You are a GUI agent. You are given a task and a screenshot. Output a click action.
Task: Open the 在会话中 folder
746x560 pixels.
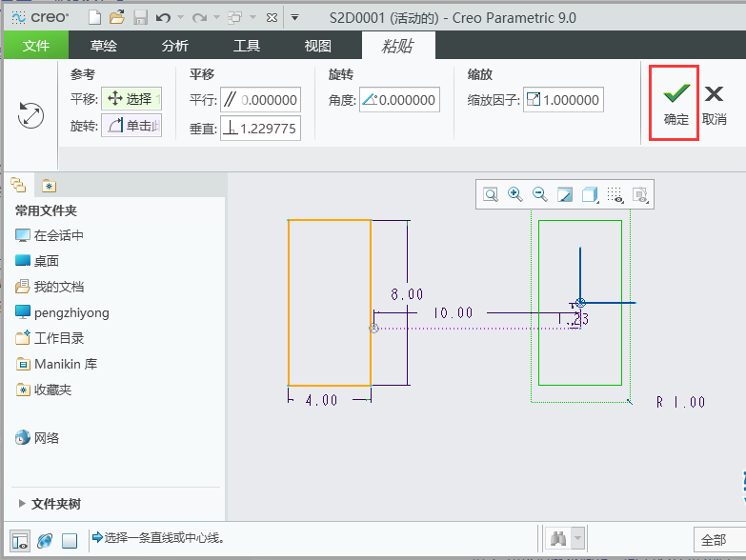[x=49, y=235]
